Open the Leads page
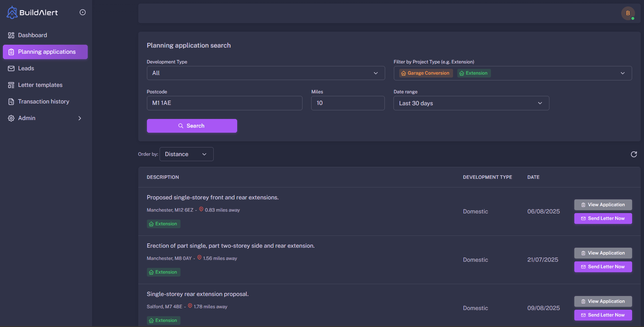The width and height of the screenshot is (644, 327). pos(26,69)
